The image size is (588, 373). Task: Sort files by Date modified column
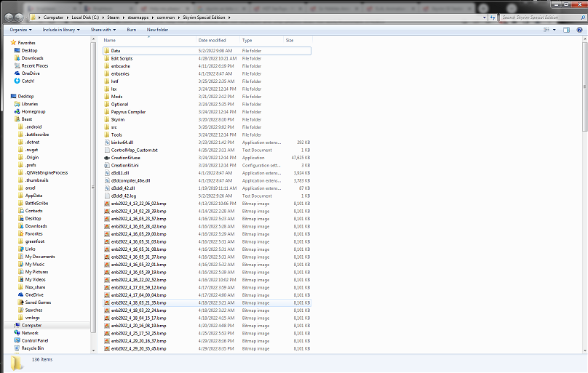tap(218, 41)
